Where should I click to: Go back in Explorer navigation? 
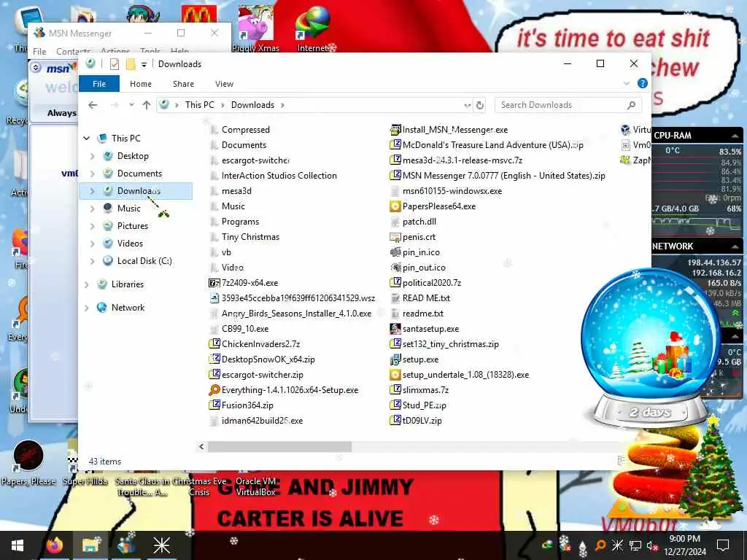coord(93,105)
